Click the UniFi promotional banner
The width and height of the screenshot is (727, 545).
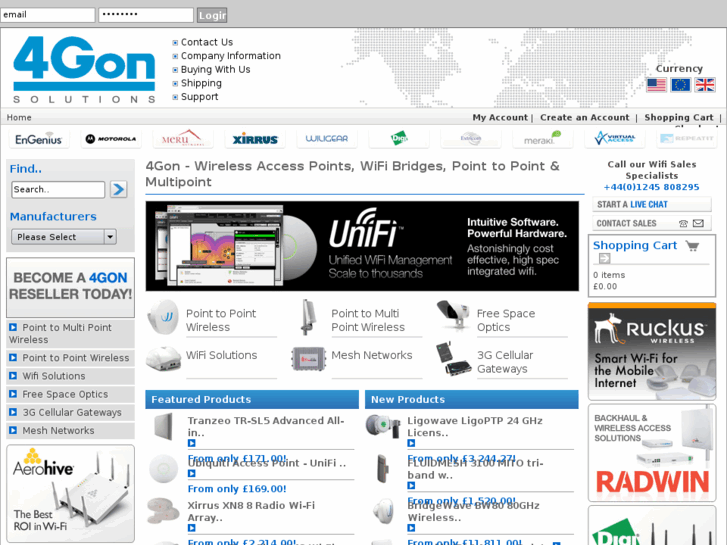362,246
